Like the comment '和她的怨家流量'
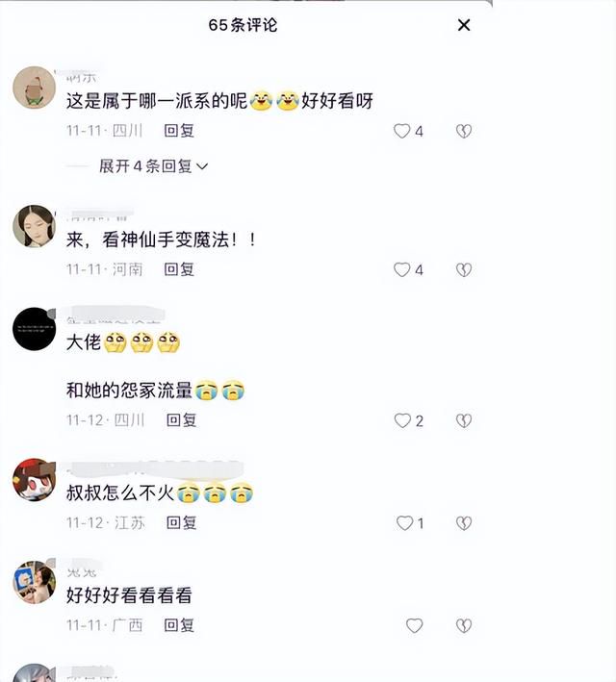616x682 pixels. (402, 420)
